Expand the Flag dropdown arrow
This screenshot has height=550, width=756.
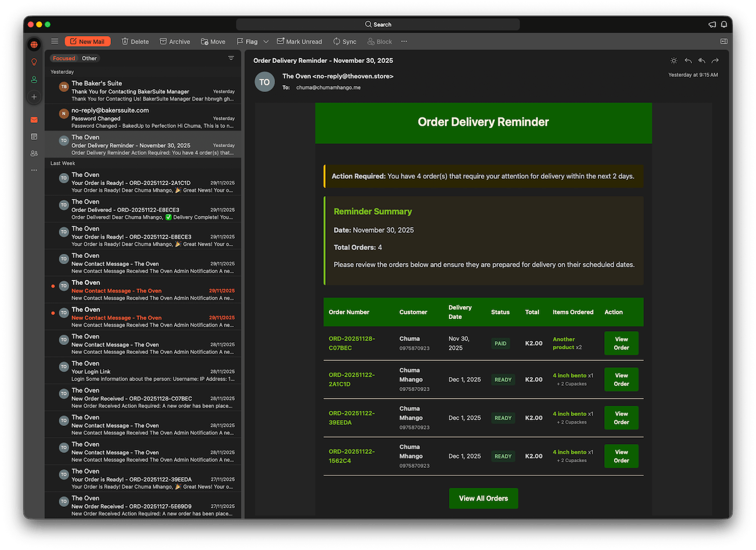(x=266, y=41)
